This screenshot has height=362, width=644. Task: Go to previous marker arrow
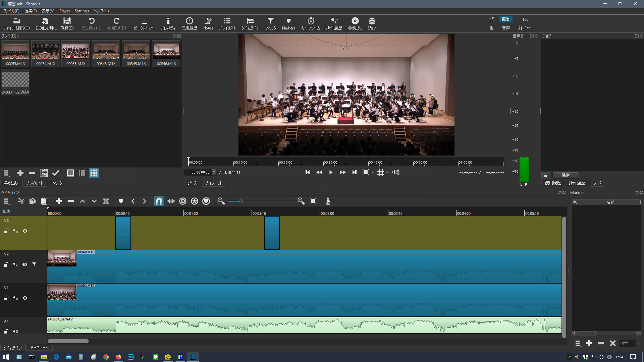(x=133, y=201)
